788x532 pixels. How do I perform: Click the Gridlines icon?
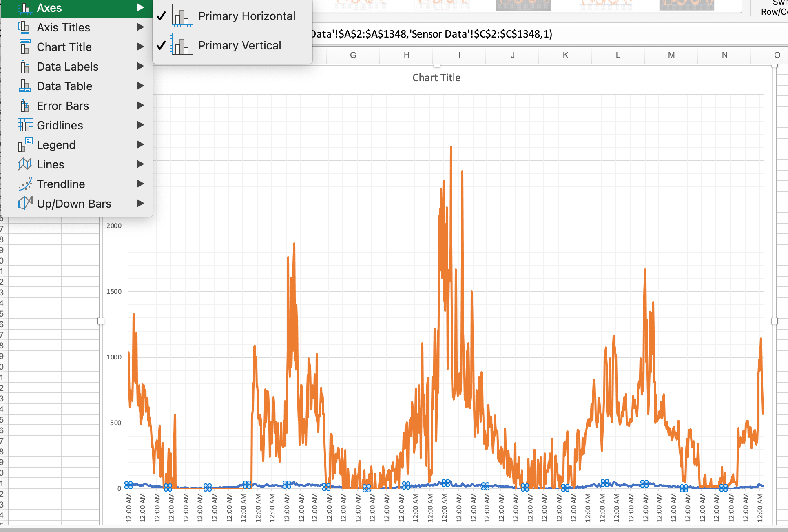pos(25,125)
